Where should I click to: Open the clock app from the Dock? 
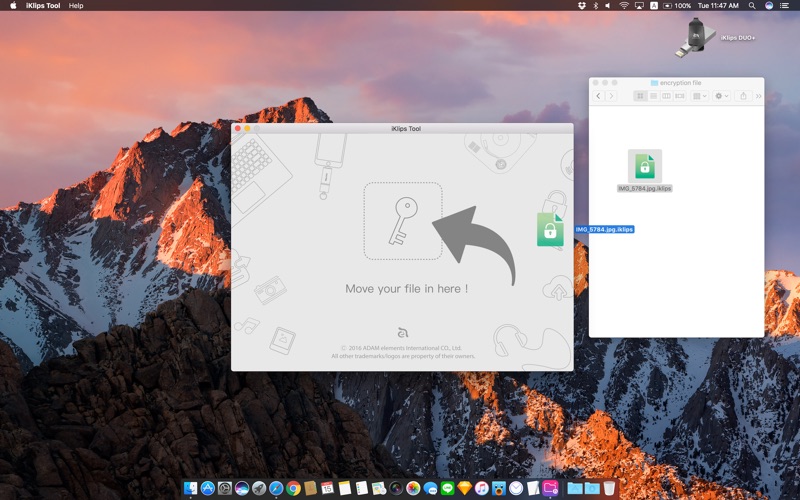click(x=516, y=488)
